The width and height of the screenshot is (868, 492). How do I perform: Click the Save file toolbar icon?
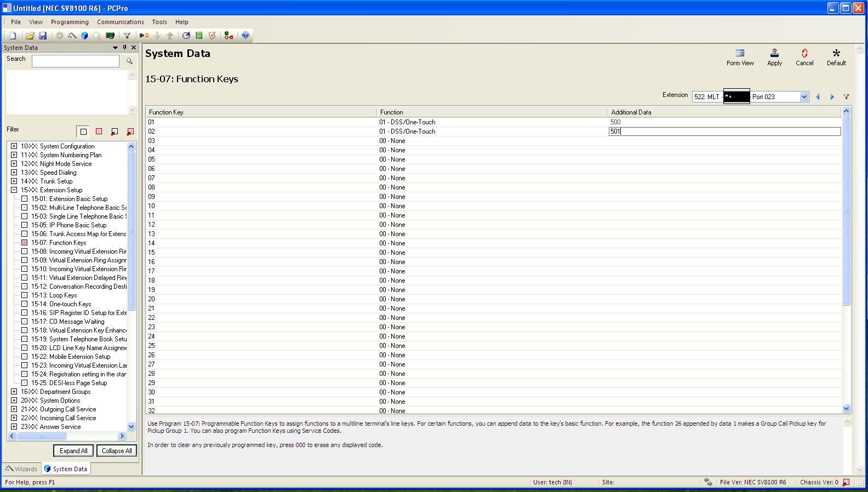[x=43, y=36]
